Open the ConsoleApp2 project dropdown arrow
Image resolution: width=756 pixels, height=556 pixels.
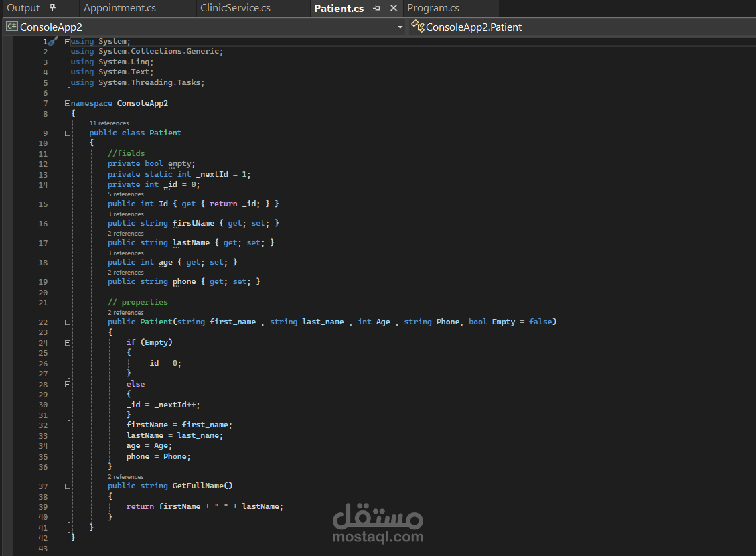pos(400,27)
